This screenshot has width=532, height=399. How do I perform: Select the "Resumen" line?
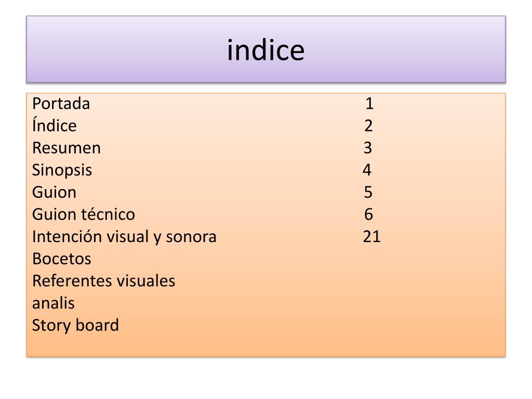coord(66,149)
